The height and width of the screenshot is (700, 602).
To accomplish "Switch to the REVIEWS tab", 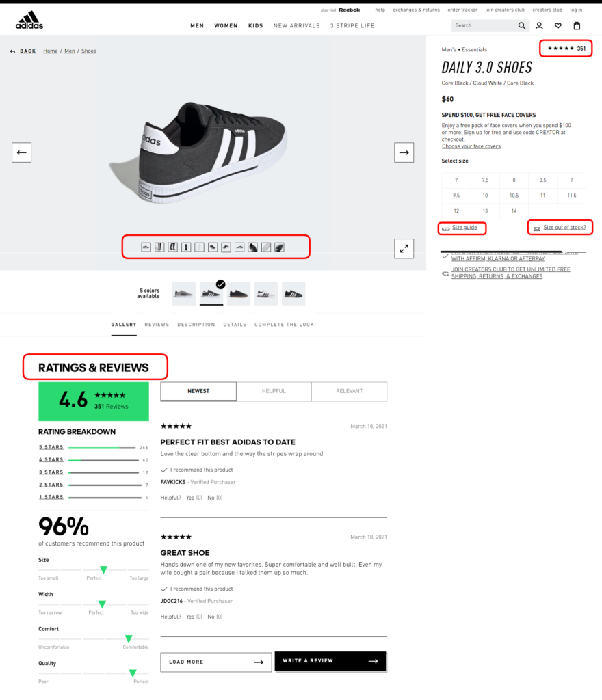I will pyautogui.click(x=157, y=325).
